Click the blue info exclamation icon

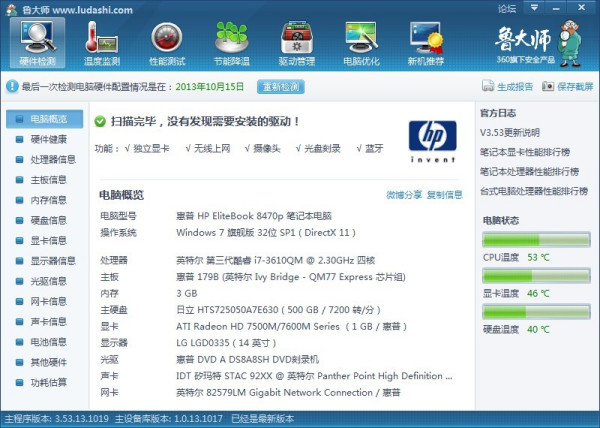12,86
